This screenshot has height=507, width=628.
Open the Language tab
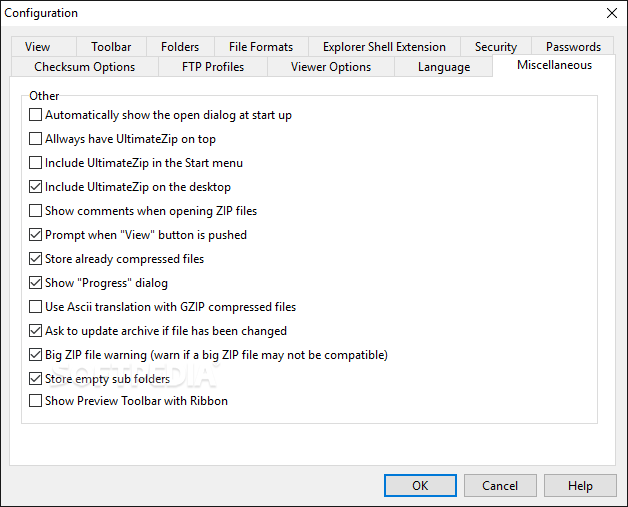(444, 66)
